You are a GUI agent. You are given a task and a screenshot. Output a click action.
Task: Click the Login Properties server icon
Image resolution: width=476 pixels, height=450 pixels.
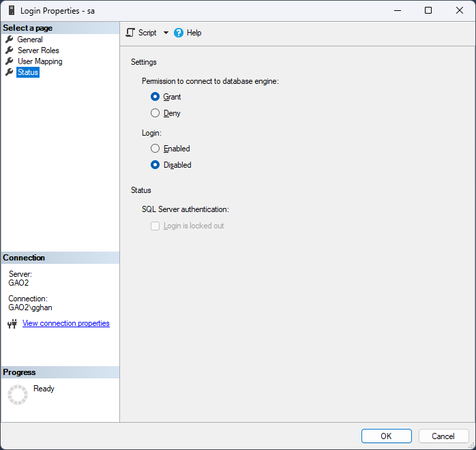(12, 10)
